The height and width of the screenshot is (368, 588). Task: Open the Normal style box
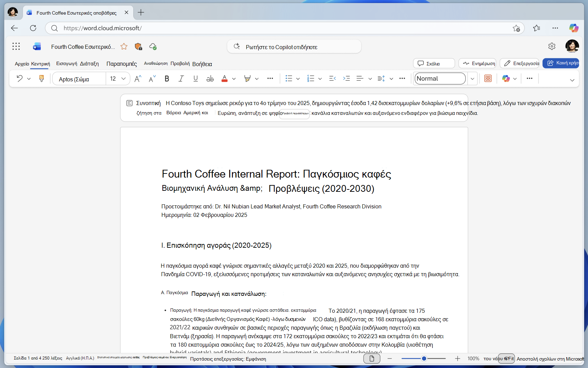point(440,79)
